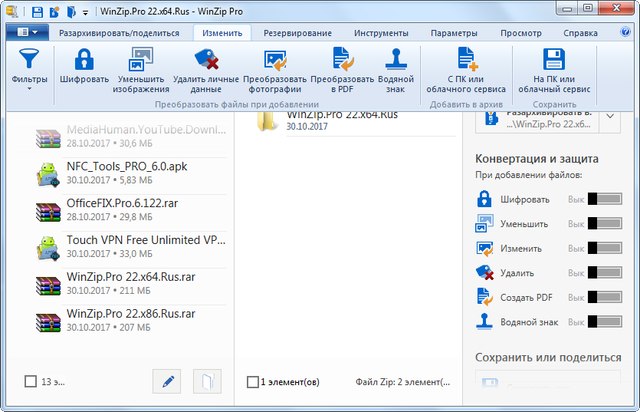Screen dimensions: 640x412
Task: Click Сохранить или поделиться heading
Action: (x=548, y=357)
